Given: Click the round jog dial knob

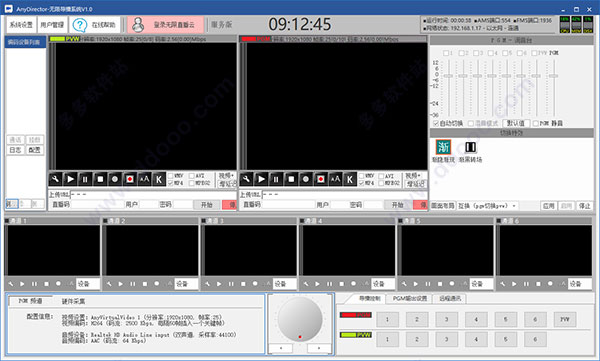Looking at the screenshot, I should tap(300, 320).
